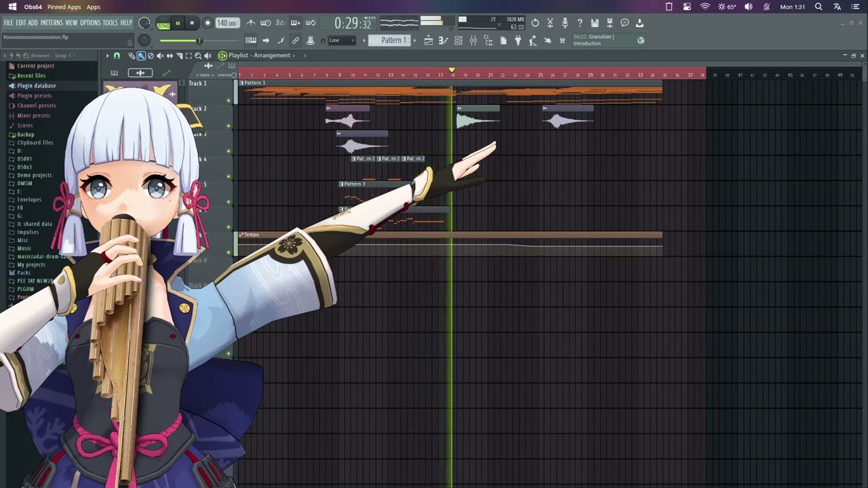868x488 pixels.
Task: Open the ADD menu
Action: tap(33, 23)
